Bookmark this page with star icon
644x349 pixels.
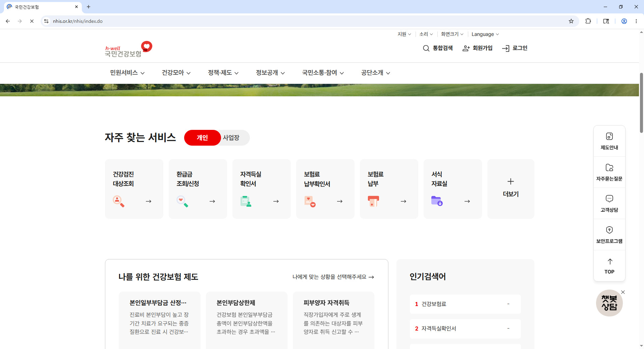[x=571, y=21]
